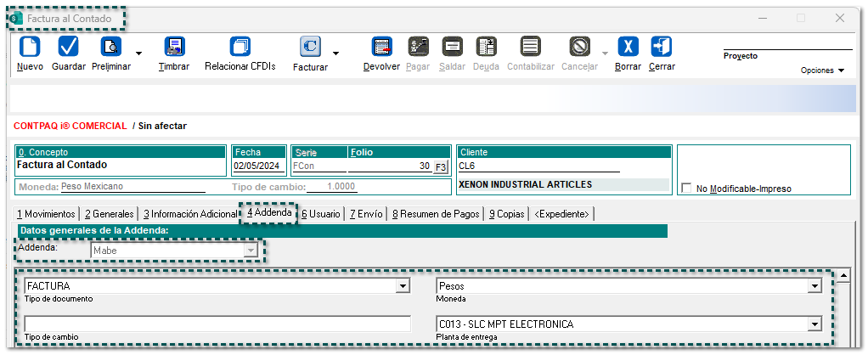Open the 8 Resumen de Pagos tab

point(436,214)
